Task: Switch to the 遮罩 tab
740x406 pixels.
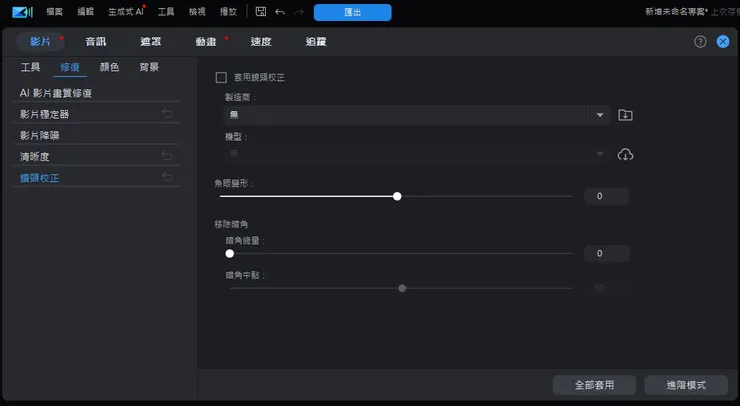Action: tap(151, 42)
